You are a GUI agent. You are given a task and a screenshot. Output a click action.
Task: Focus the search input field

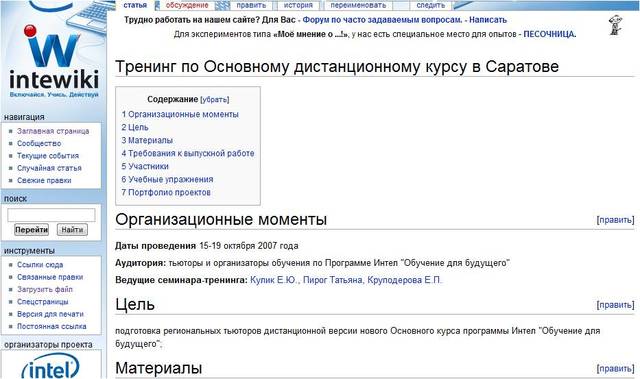(51, 215)
